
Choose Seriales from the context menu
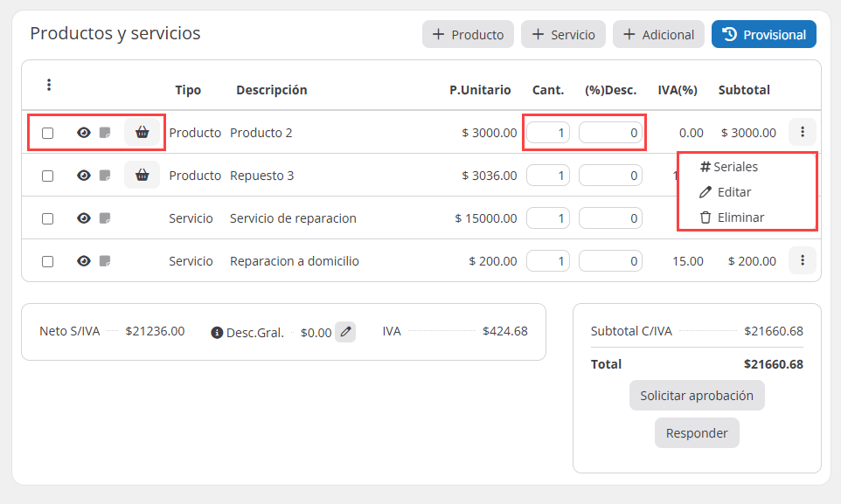point(728,167)
